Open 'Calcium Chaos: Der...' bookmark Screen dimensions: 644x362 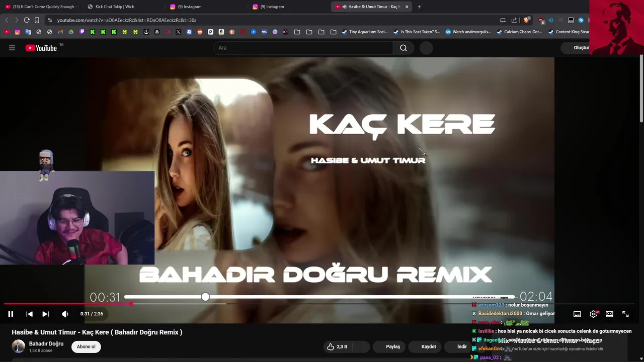(x=519, y=32)
